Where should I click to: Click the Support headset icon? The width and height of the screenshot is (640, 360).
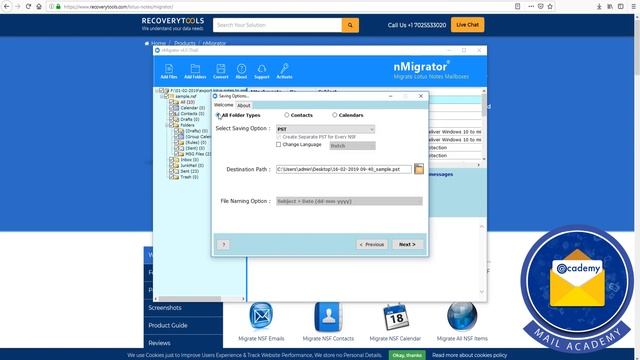tap(262, 71)
